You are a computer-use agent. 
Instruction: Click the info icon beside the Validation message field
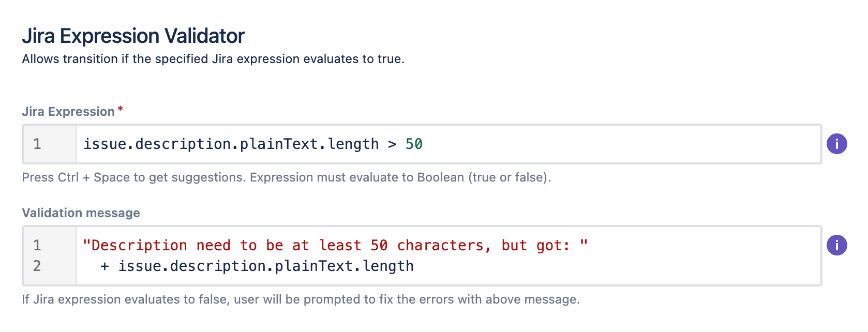tap(838, 246)
